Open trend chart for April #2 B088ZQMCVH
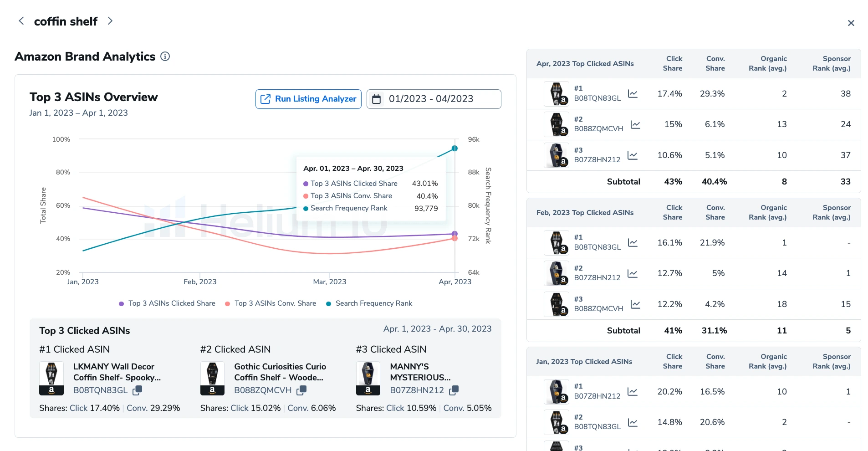Screen dimensions: 868x451 635,124
